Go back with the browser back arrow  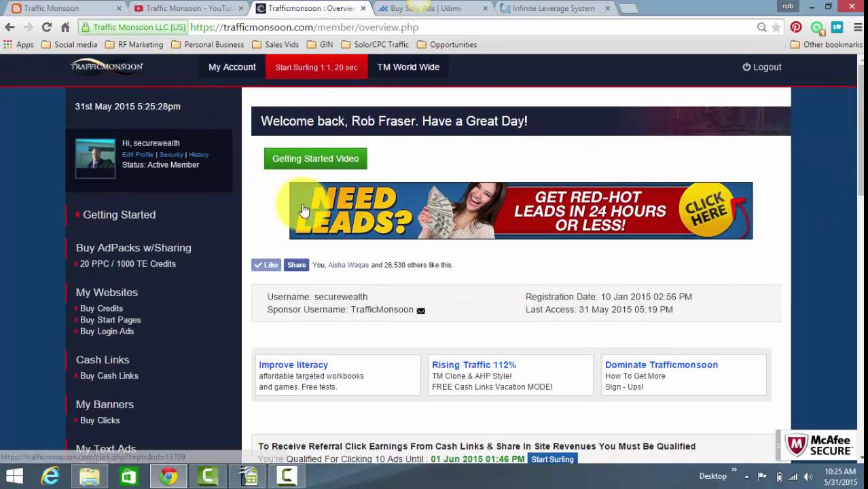(10, 27)
